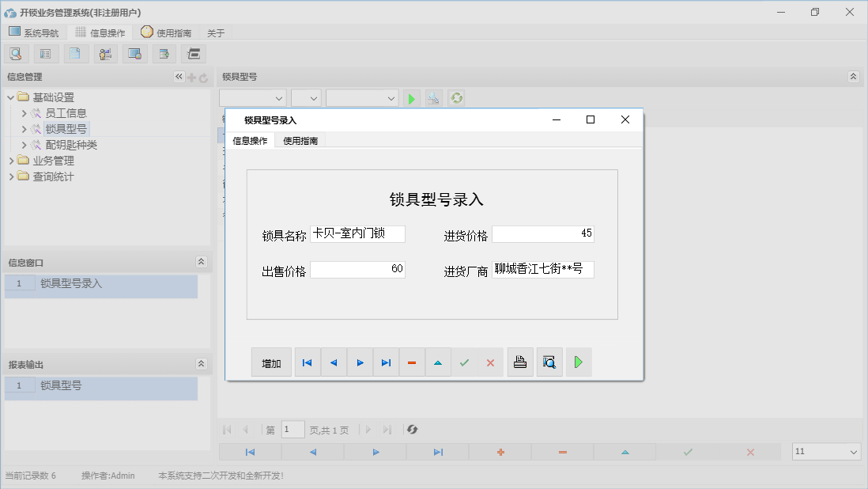Open the record count dropdown showing 11

coord(825,451)
